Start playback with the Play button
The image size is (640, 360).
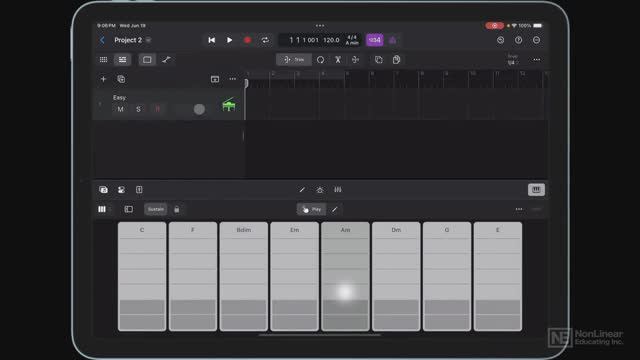click(229, 40)
